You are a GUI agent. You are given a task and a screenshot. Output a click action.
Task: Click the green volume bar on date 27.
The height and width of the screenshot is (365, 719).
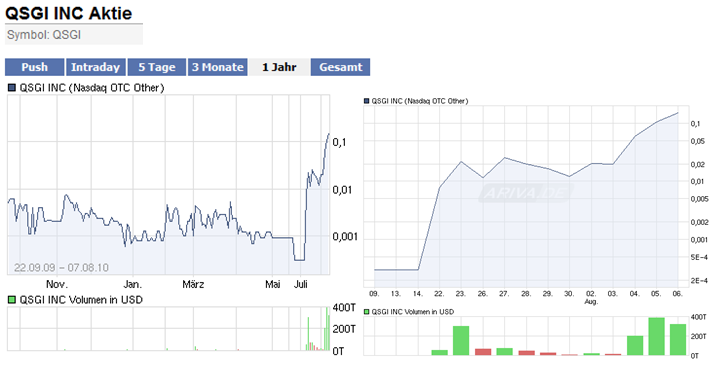[x=504, y=351]
